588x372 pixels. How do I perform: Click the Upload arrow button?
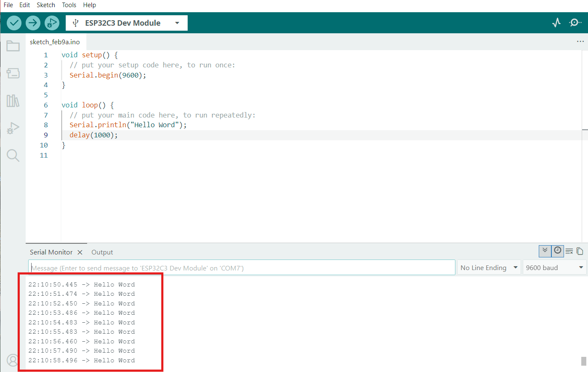tap(33, 23)
